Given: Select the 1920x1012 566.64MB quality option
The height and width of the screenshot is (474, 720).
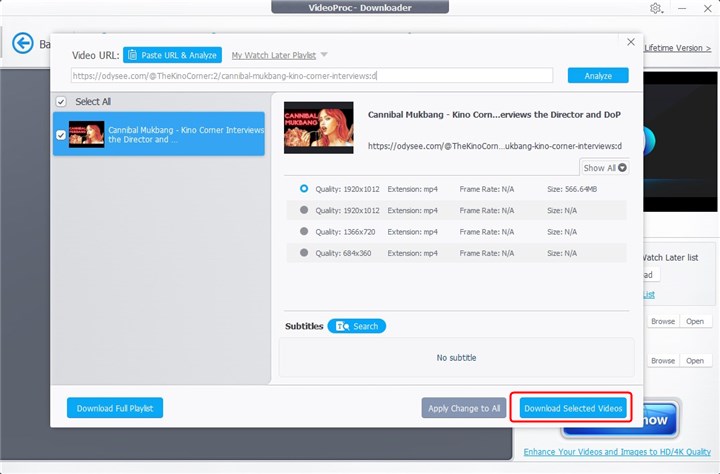Looking at the screenshot, I should point(304,189).
